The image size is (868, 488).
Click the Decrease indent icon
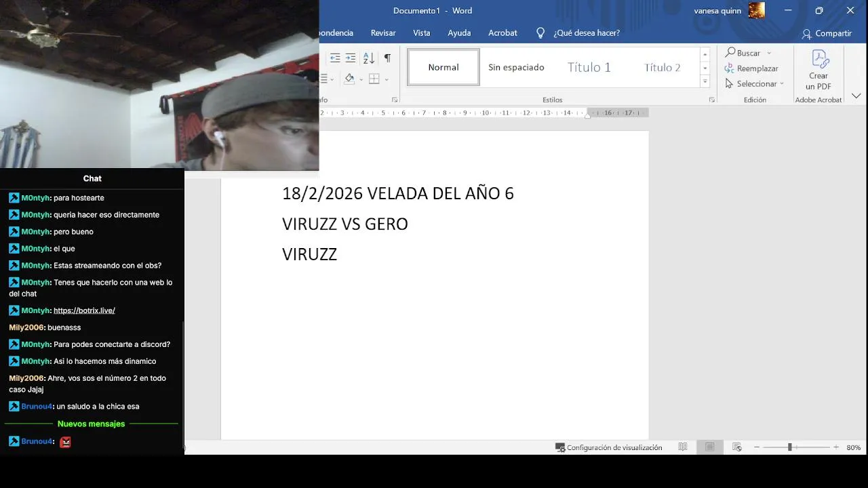pyautogui.click(x=335, y=58)
